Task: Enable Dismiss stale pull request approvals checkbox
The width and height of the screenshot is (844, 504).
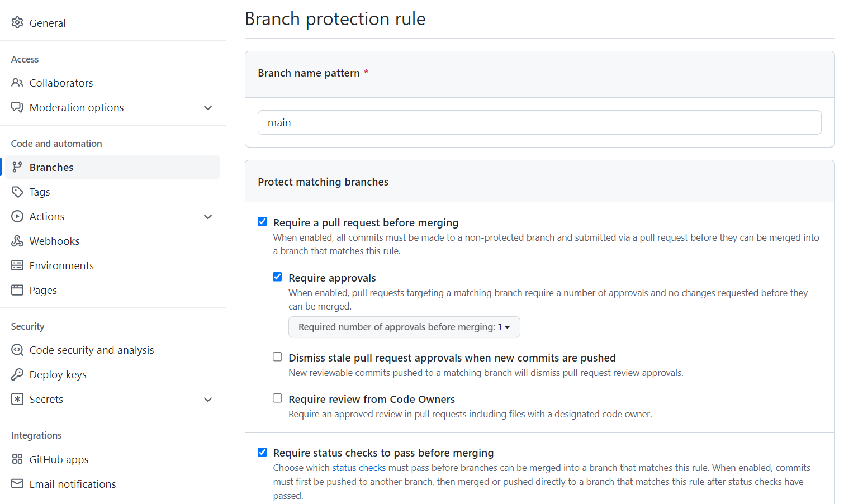Action: click(x=277, y=357)
